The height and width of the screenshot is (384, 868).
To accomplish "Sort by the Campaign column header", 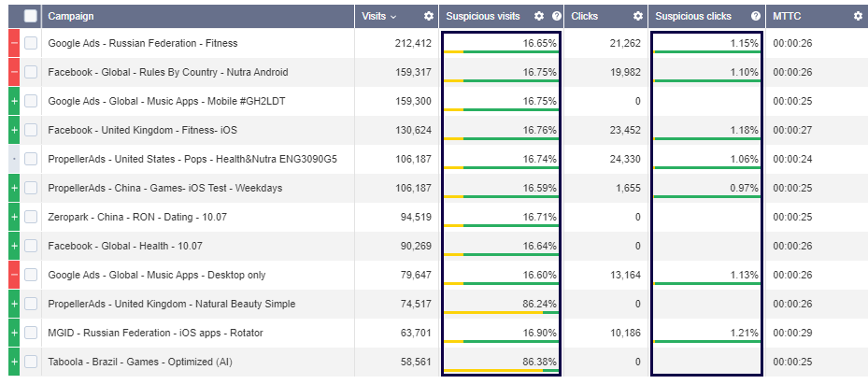I will [x=71, y=16].
